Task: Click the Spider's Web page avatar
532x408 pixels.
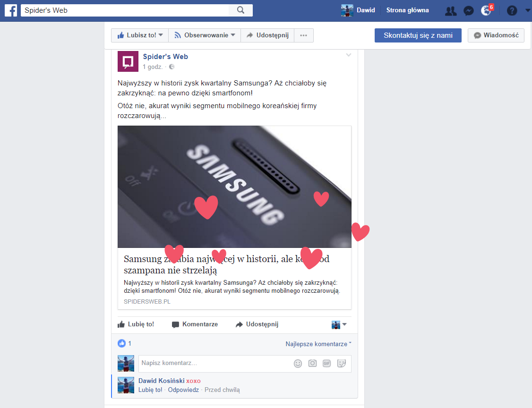Action: (x=128, y=61)
